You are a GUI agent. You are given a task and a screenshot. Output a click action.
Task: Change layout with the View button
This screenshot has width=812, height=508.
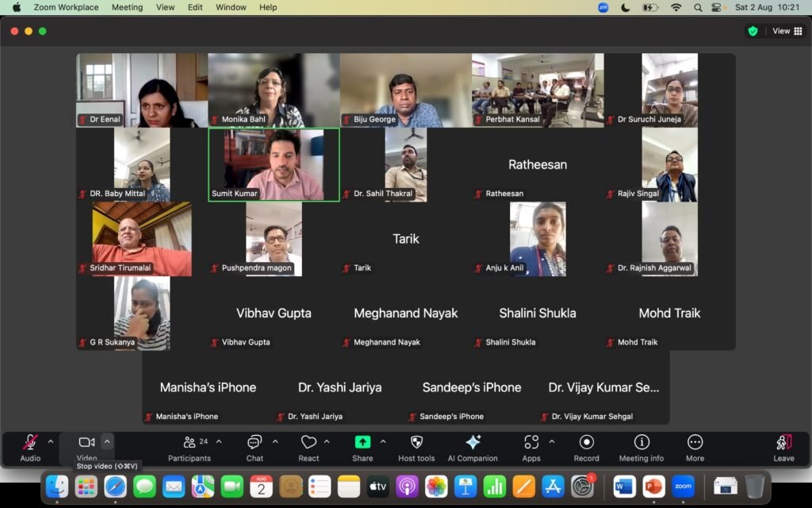(787, 31)
